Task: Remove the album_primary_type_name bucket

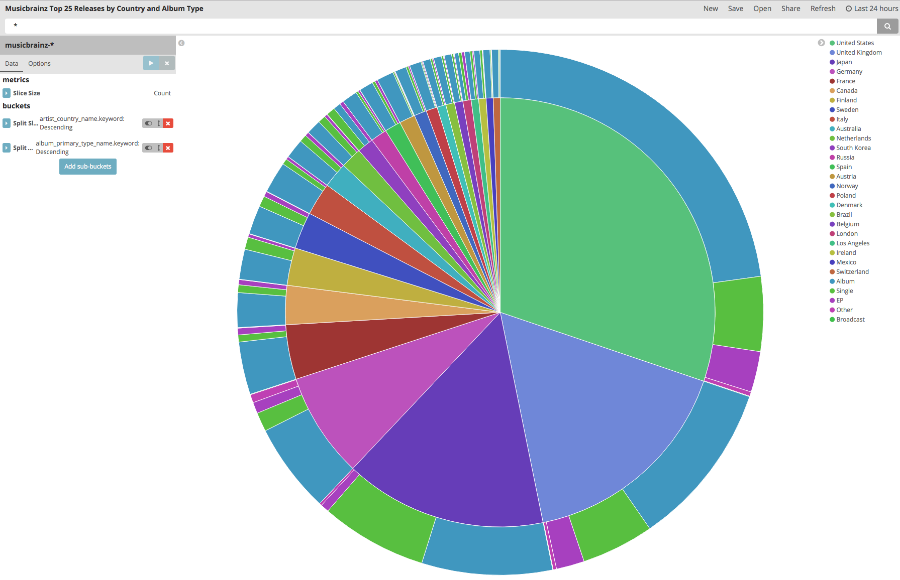Action: pyautogui.click(x=168, y=147)
